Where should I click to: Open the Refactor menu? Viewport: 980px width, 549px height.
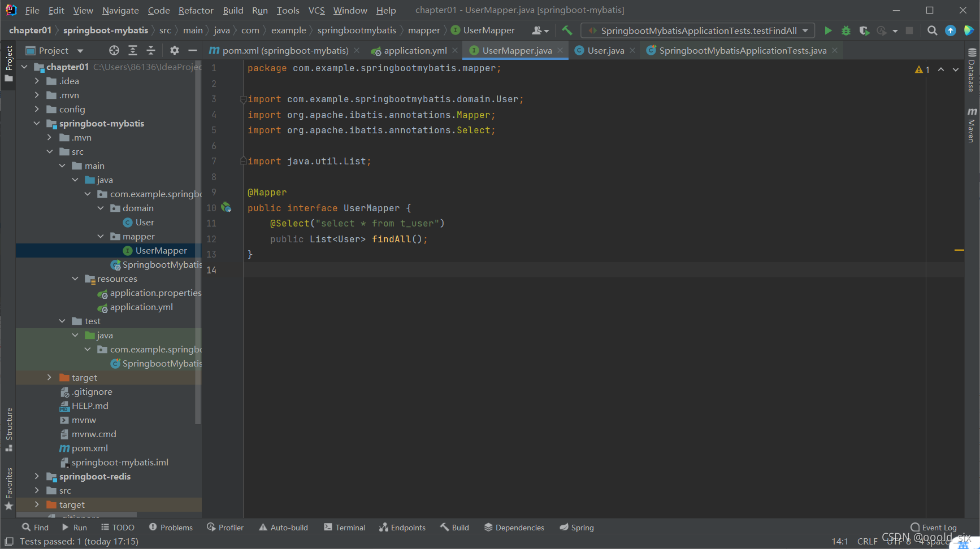pos(196,10)
